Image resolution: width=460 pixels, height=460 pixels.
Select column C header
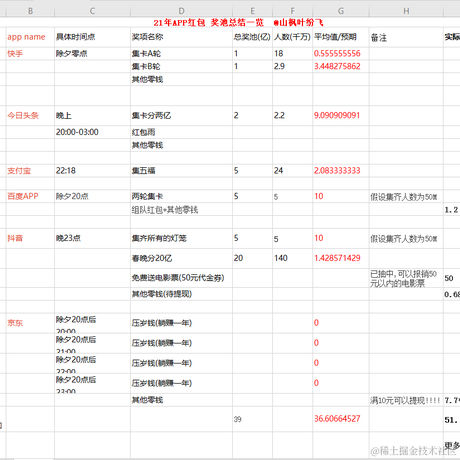coord(92,11)
